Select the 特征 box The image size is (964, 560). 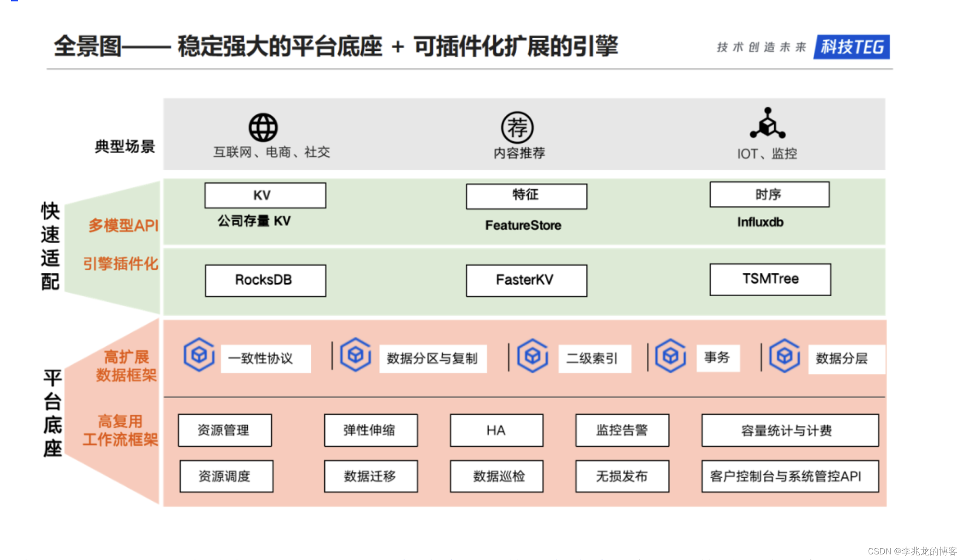click(526, 196)
